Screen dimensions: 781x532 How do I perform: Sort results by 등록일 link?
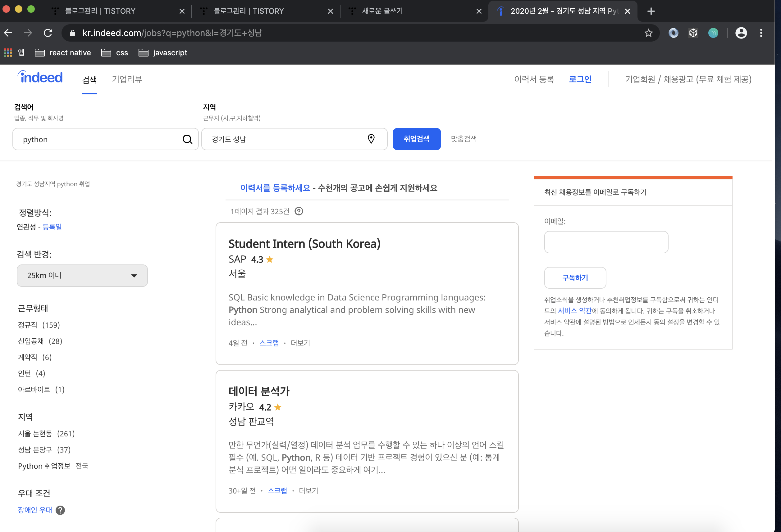click(x=52, y=227)
